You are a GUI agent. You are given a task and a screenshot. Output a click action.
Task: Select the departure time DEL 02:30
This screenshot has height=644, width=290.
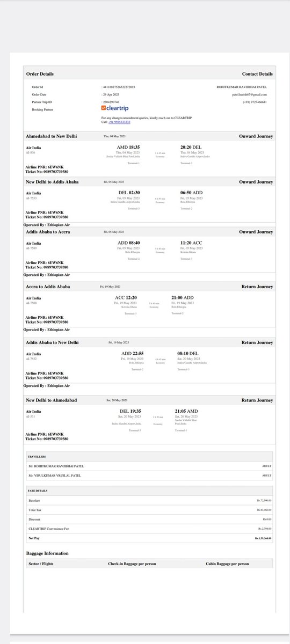click(x=129, y=192)
